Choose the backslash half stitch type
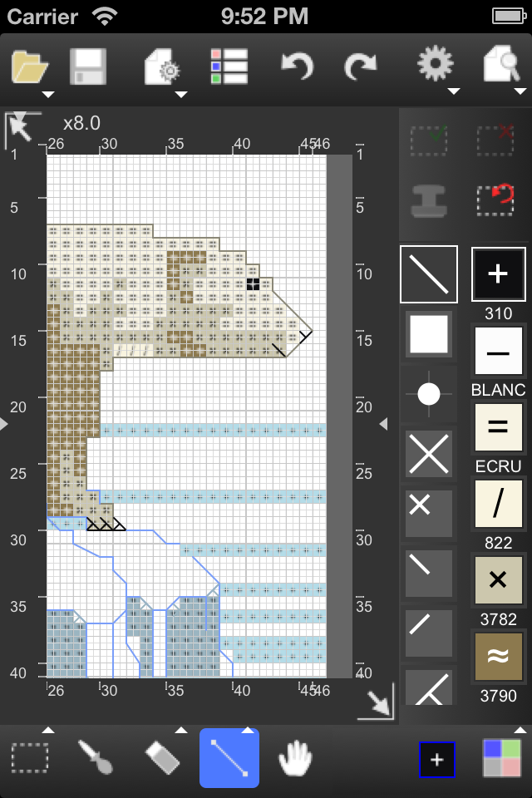532x798 pixels. 429,573
